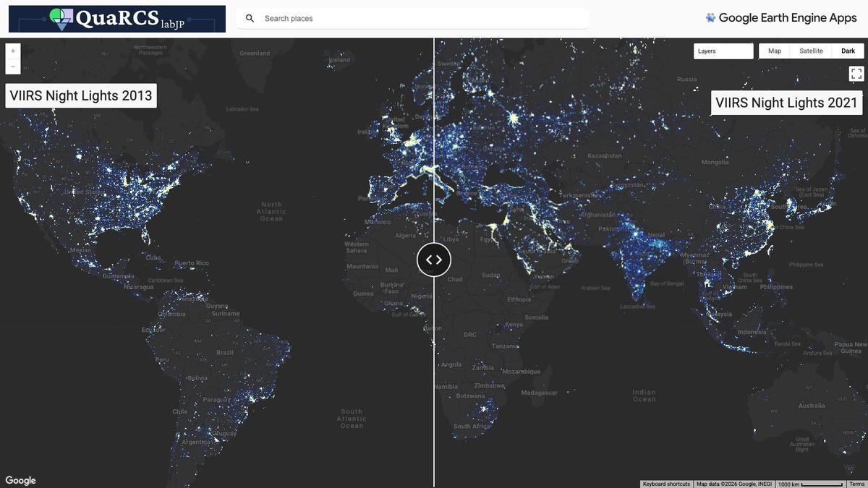Click the Philippines label

(776, 287)
